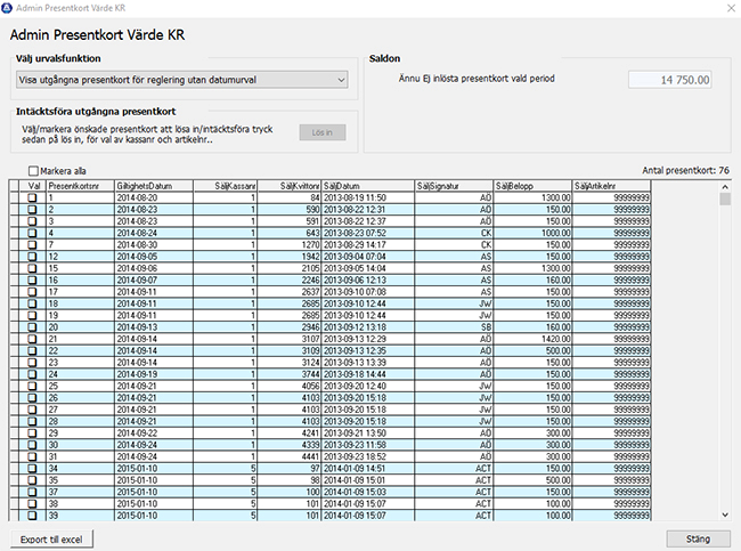Image resolution: width=741 pixels, height=551 pixels.
Task: Click the SäljArtikelnr column header
Action: [x=612, y=186]
